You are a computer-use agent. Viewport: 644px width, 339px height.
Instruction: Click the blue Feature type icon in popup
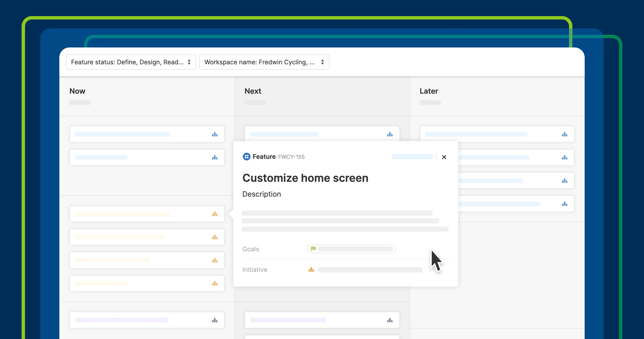pos(247,157)
